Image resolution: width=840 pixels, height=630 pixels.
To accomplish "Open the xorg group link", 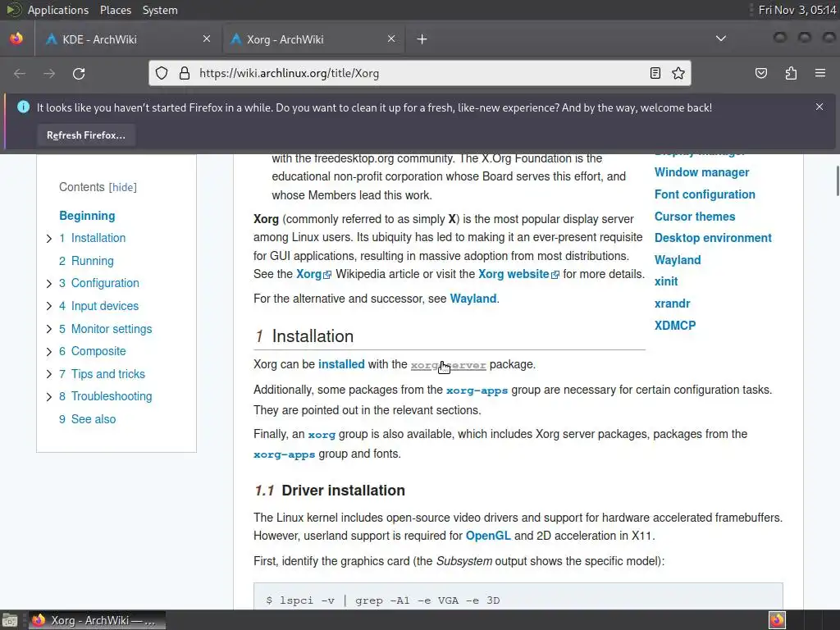I will tap(322, 435).
